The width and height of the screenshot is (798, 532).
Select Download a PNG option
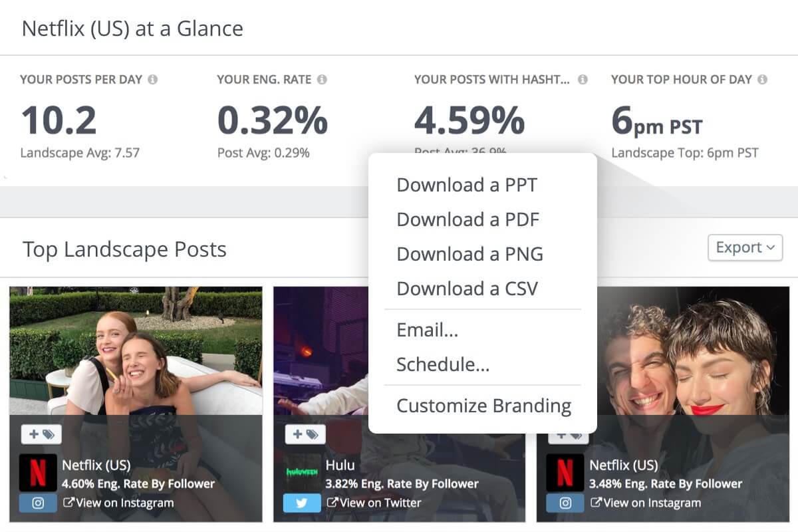469,254
